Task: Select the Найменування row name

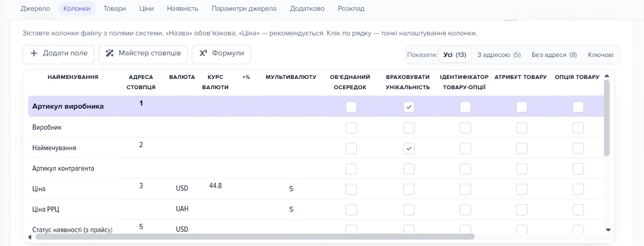Action: tap(54, 148)
